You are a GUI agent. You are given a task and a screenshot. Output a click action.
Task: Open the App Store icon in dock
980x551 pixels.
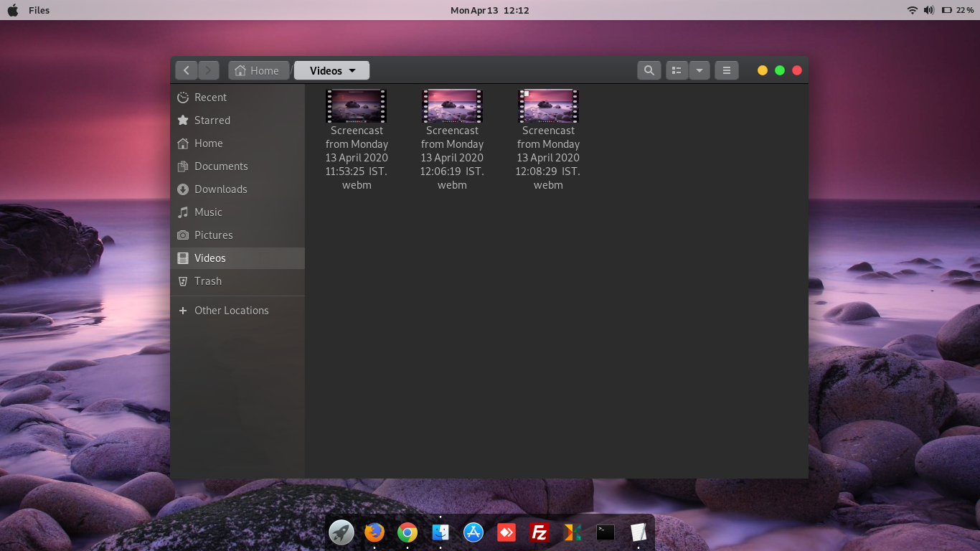coord(473,532)
